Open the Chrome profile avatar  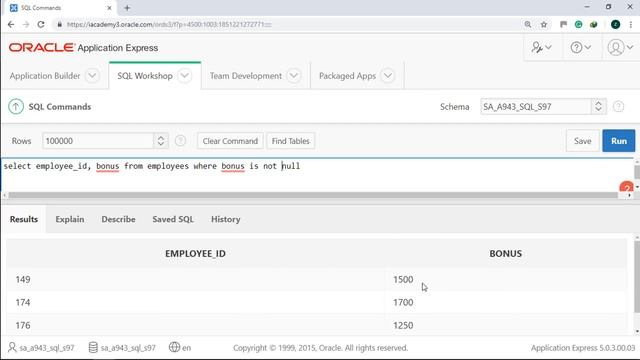tap(616, 24)
